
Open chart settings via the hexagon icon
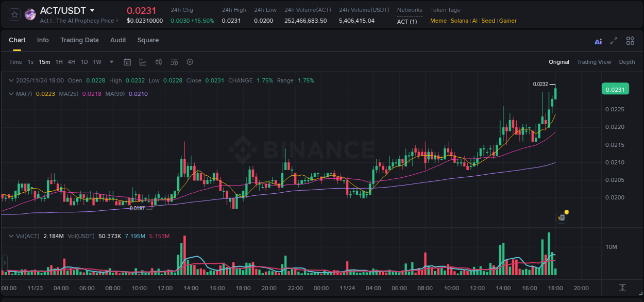pyautogui.click(x=190, y=62)
